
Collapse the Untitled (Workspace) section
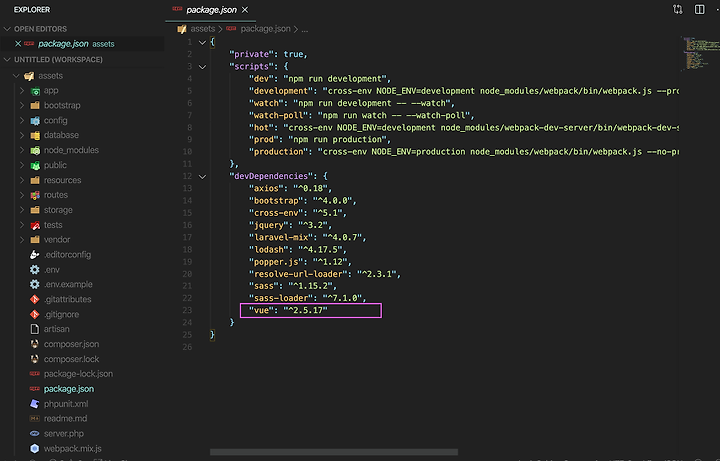click(x=7, y=60)
